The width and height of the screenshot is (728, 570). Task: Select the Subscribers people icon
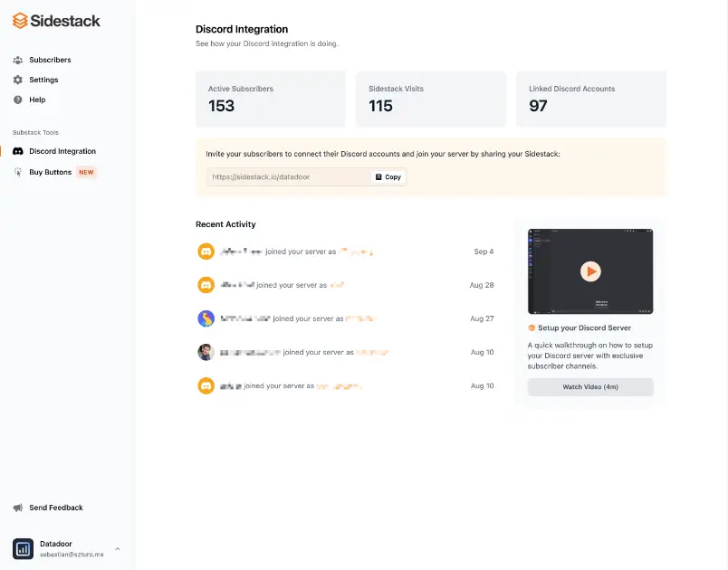pyautogui.click(x=18, y=60)
